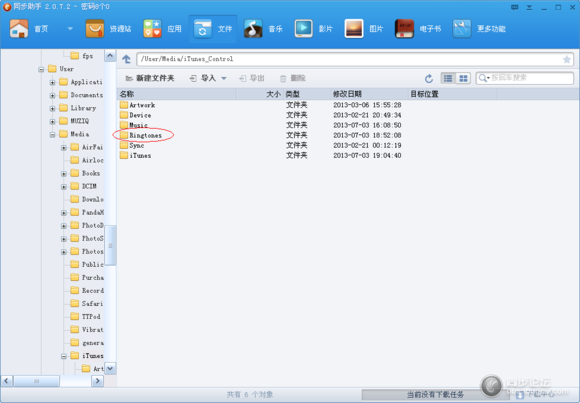
Task: Expand the Library tree node
Action: (x=52, y=108)
